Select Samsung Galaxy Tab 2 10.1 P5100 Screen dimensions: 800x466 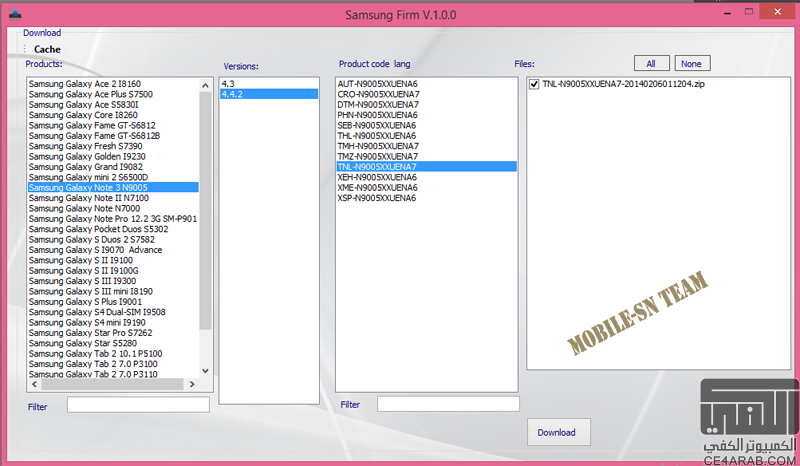coord(113,354)
